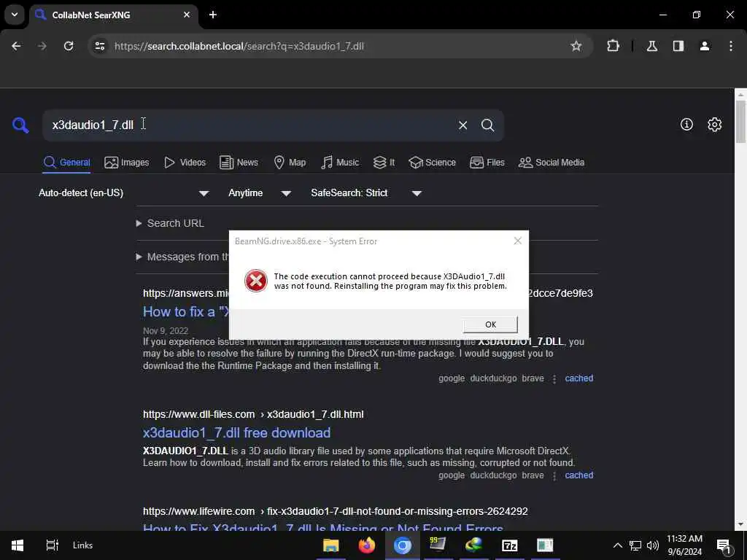Image resolution: width=747 pixels, height=560 pixels.
Task: Open more options dots for dll-files result
Action: click(554, 475)
